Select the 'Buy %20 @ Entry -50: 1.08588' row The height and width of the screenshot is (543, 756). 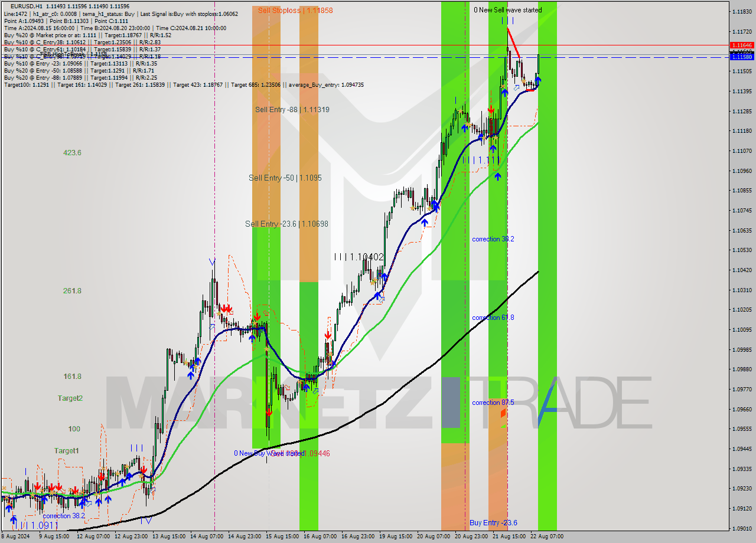[80, 70]
